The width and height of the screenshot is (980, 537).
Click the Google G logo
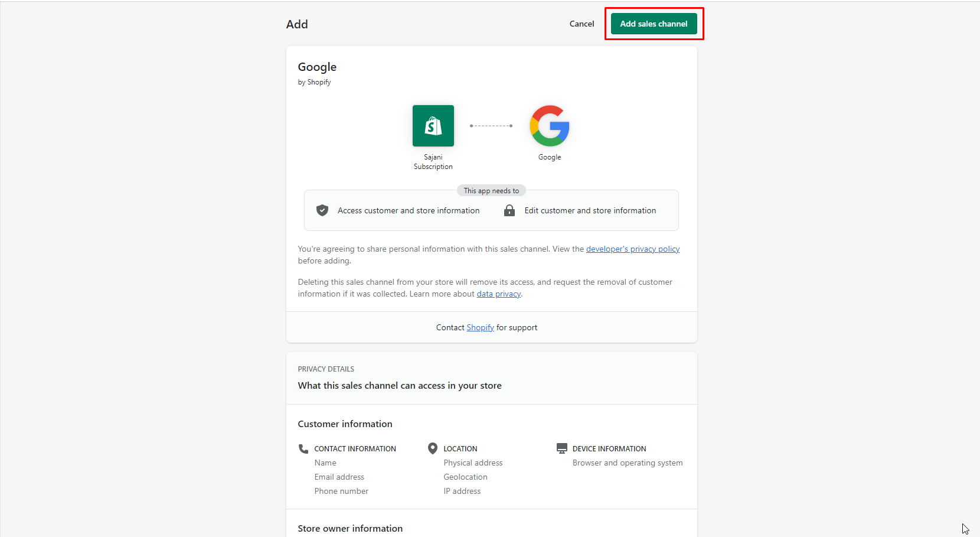[x=550, y=126]
